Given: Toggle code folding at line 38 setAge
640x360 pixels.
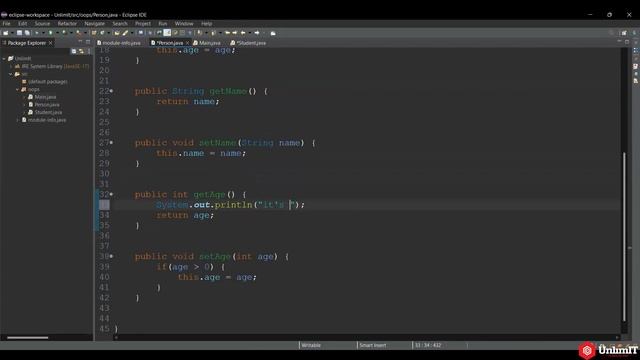Looking at the screenshot, I should pyautogui.click(x=111, y=256).
